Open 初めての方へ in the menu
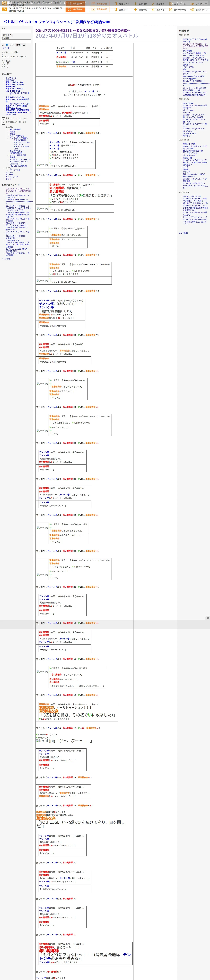 [11, 80]
